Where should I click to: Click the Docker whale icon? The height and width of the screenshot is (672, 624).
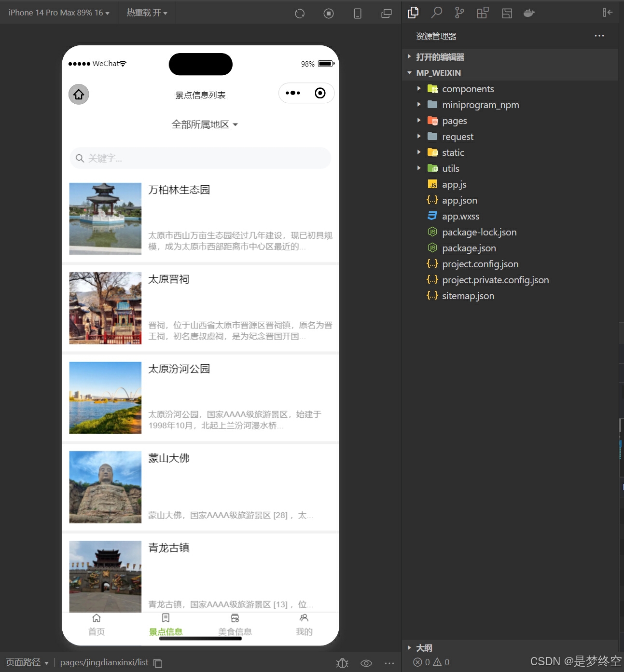(529, 13)
